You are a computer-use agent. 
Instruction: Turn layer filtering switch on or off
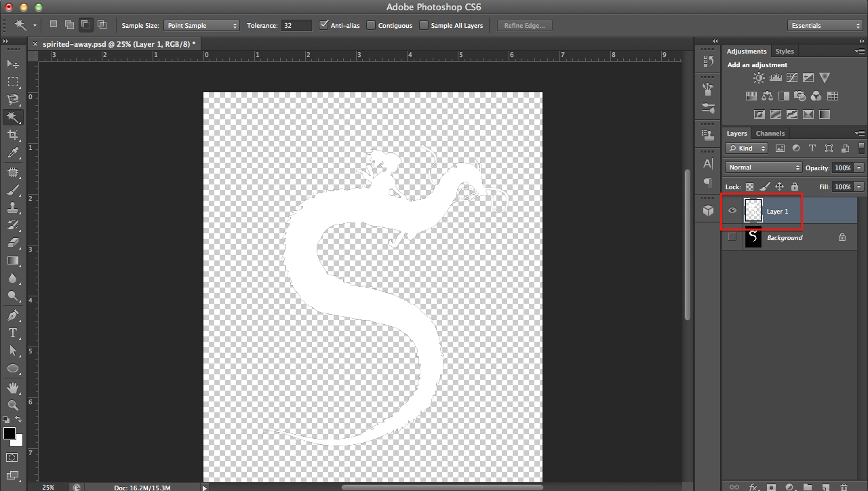coord(861,148)
